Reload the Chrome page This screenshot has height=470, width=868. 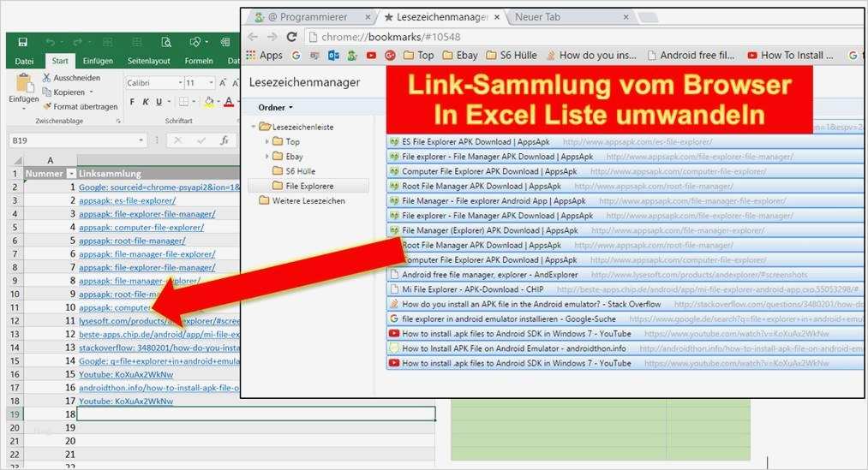[x=291, y=37]
